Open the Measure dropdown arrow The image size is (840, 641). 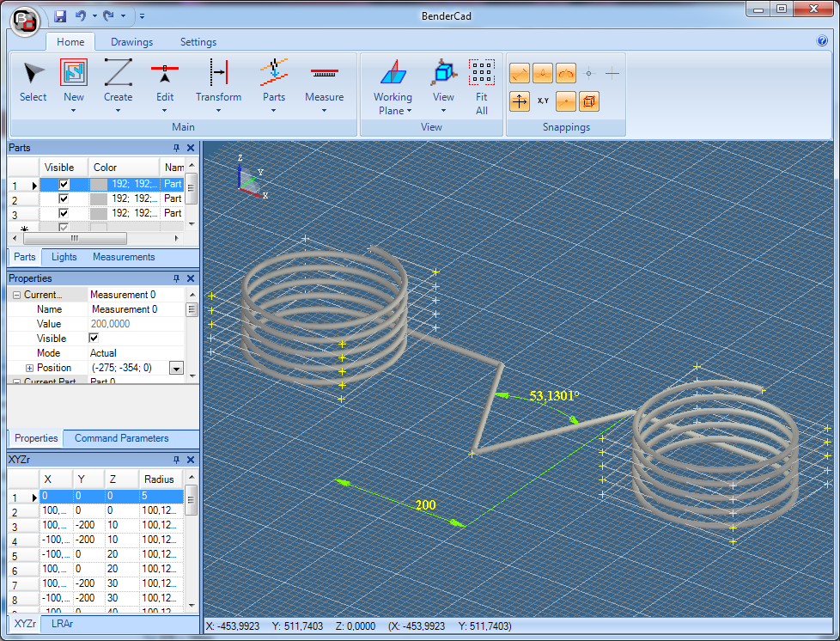click(x=324, y=110)
